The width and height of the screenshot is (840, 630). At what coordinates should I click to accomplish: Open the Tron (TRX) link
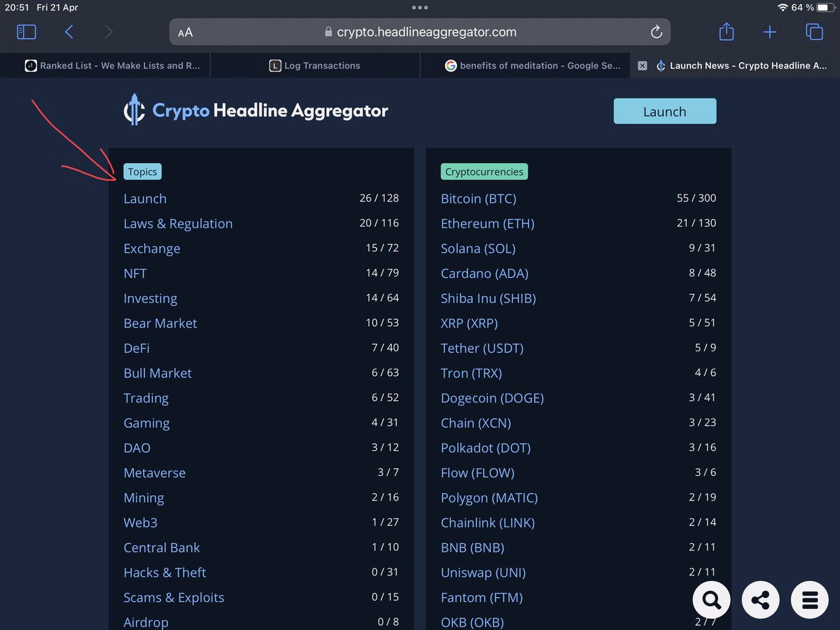click(x=471, y=373)
